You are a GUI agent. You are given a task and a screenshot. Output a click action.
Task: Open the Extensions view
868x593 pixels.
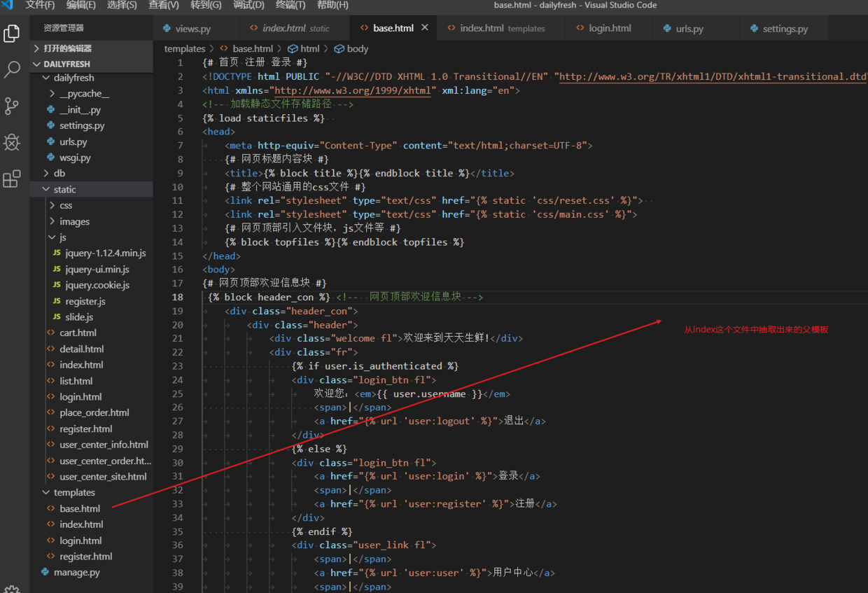click(12, 179)
